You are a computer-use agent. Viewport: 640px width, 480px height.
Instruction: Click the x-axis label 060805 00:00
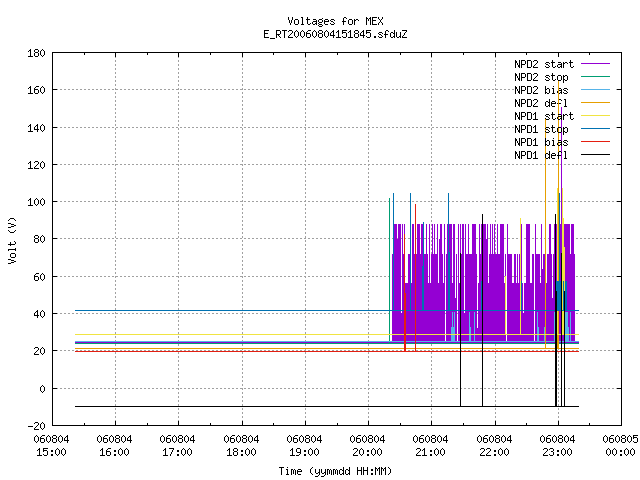click(x=620, y=446)
